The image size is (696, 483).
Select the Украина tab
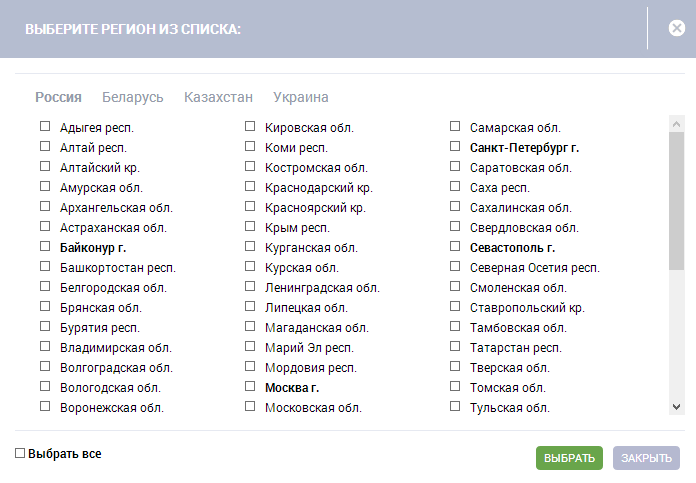301,97
